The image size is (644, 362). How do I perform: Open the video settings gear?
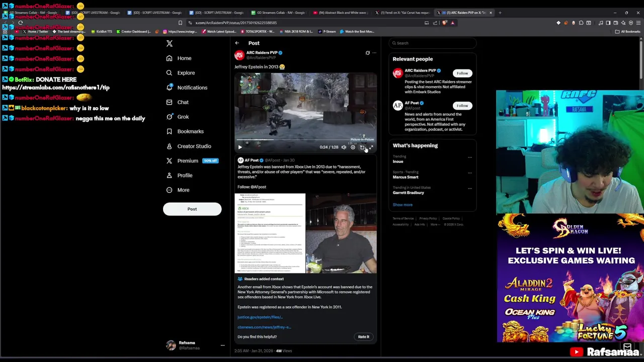pyautogui.click(x=353, y=147)
